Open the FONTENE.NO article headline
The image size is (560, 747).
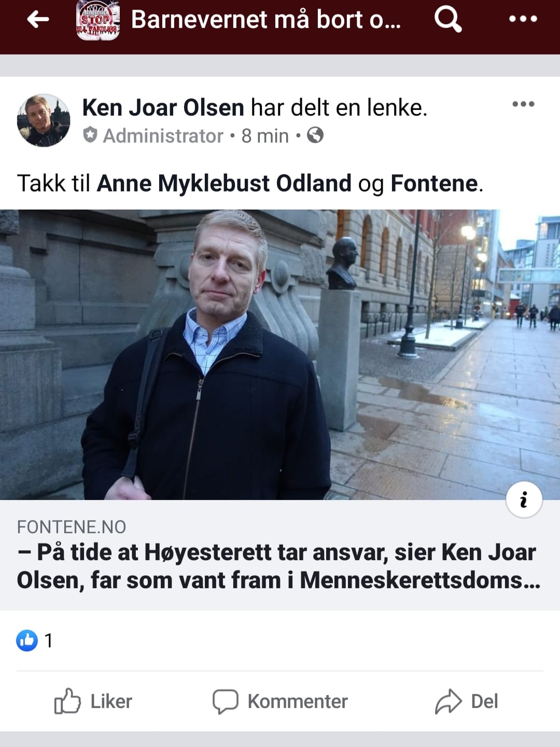[279, 566]
